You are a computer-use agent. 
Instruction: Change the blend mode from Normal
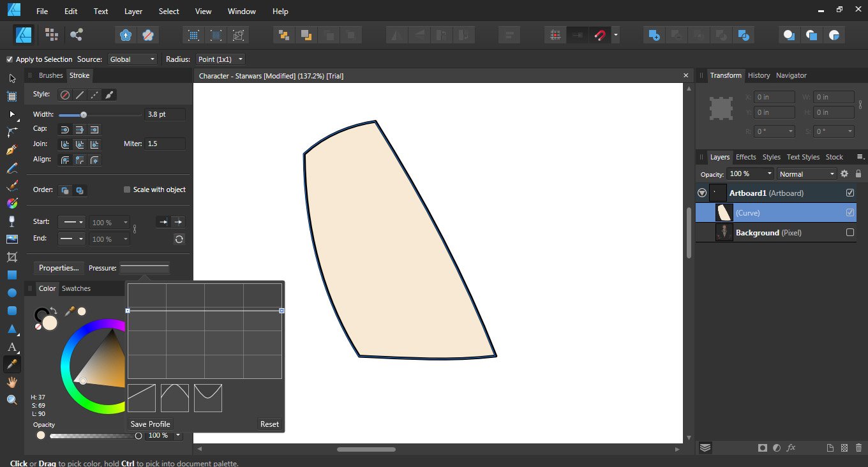click(x=806, y=173)
